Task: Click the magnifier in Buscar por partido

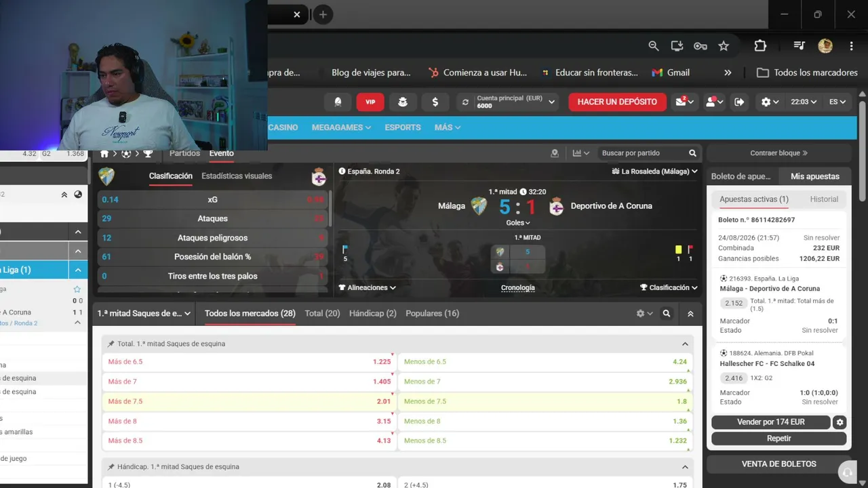Action: (x=692, y=153)
